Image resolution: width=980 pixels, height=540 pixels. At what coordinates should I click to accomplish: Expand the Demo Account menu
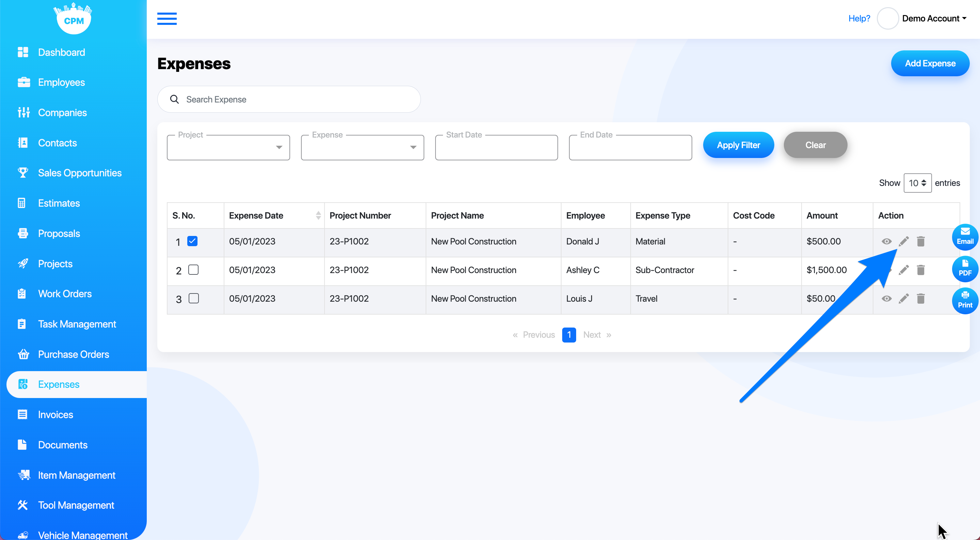[x=934, y=18]
